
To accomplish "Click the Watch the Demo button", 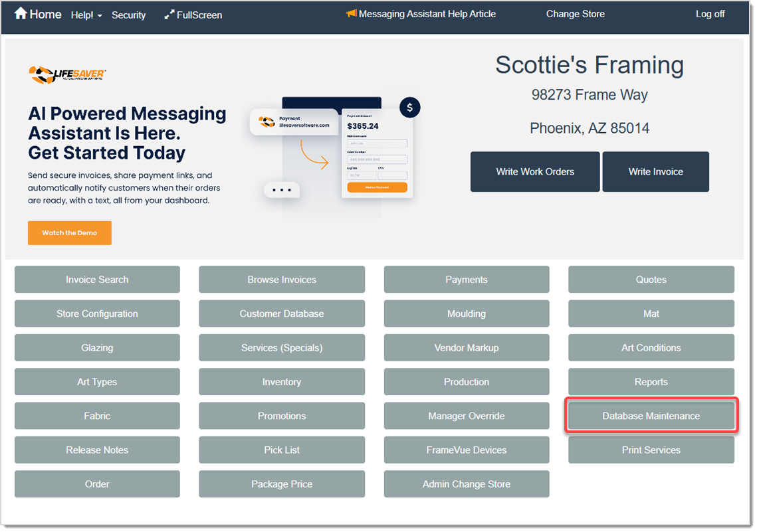I will (69, 232).
